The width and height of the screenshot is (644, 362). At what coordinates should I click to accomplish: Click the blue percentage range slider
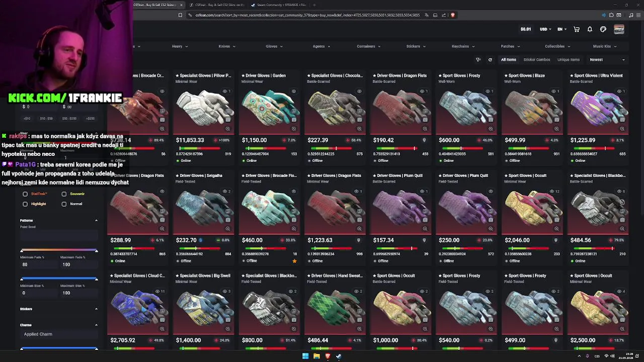(x=59, y=279)
